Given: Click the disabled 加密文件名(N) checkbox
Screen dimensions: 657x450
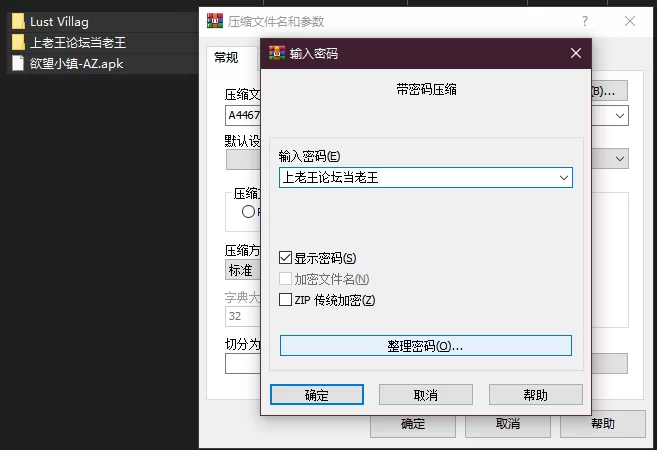Looking at the screenshot, I should [x=285, y=279].
